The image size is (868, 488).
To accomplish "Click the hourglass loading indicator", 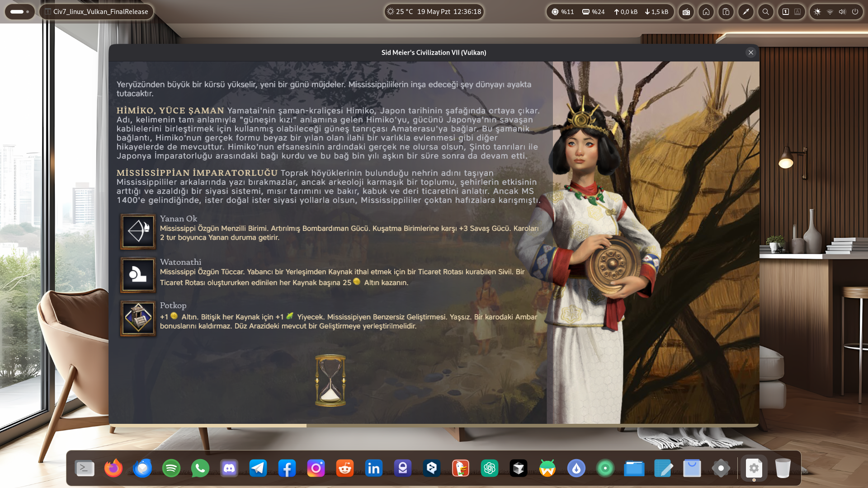I will point(330,380).
